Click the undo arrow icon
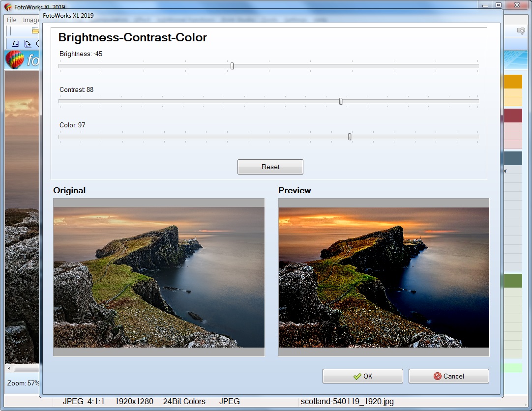Image resolution: width=532 pixels, height=411 pixels. 521,30
